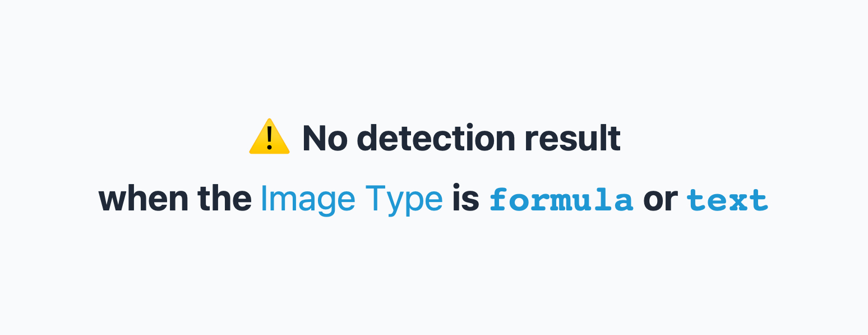Click the word 'detection' in the heading
The height and width of the screenshot is (335, 868).
coord(436,138)
